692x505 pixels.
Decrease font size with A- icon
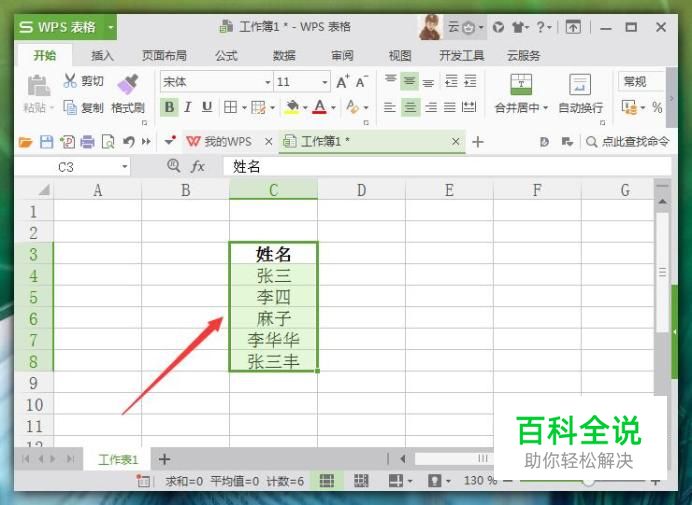(x=361, y=82)
